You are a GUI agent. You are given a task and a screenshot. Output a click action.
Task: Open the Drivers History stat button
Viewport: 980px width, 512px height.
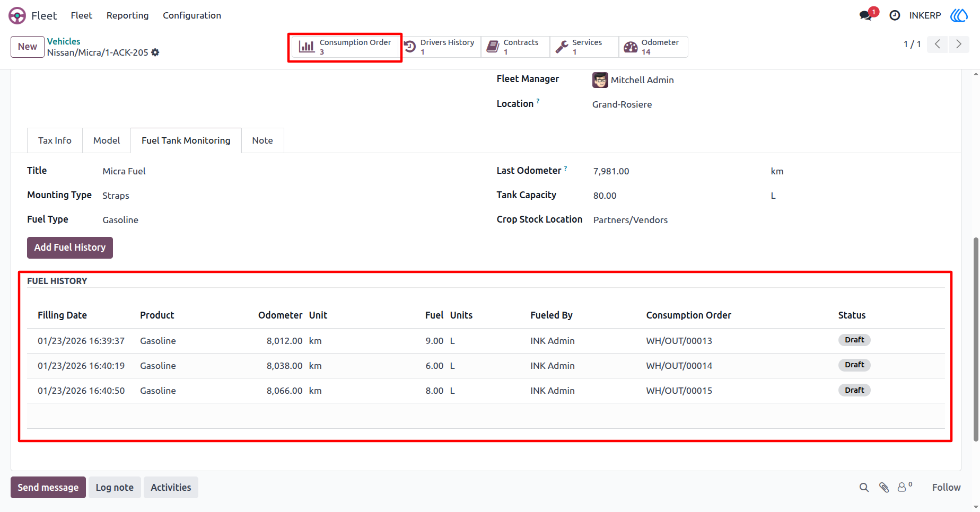[440, 47]
